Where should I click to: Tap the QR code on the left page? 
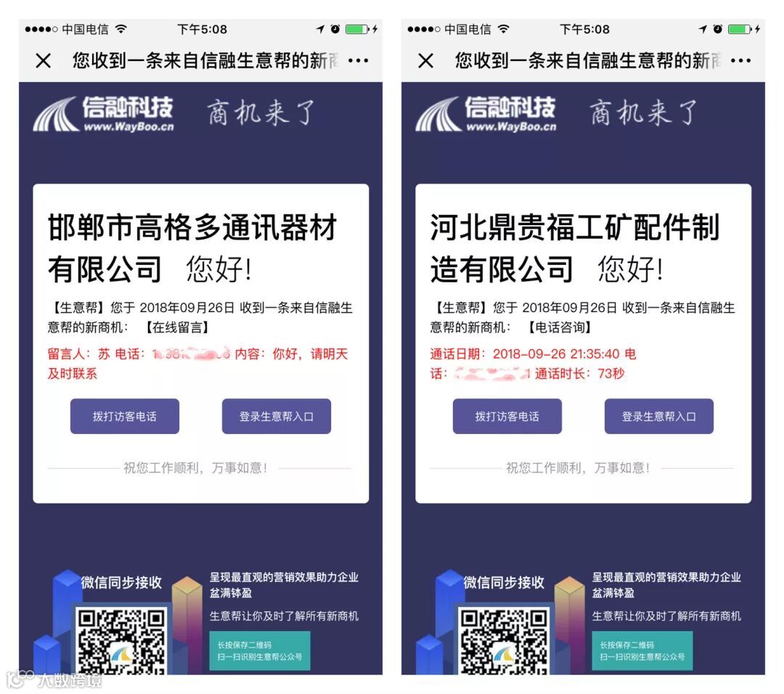[121, 641]
